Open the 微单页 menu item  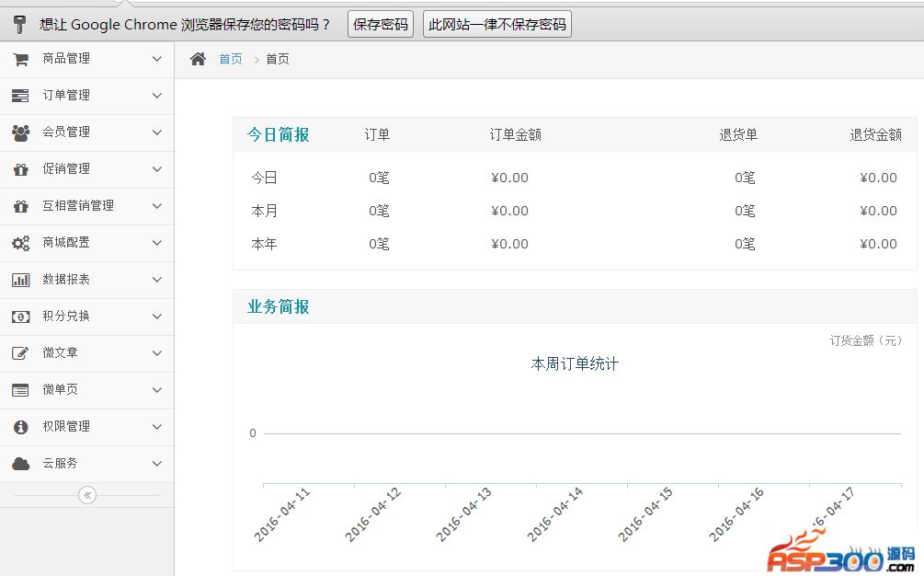coord(61,390)
